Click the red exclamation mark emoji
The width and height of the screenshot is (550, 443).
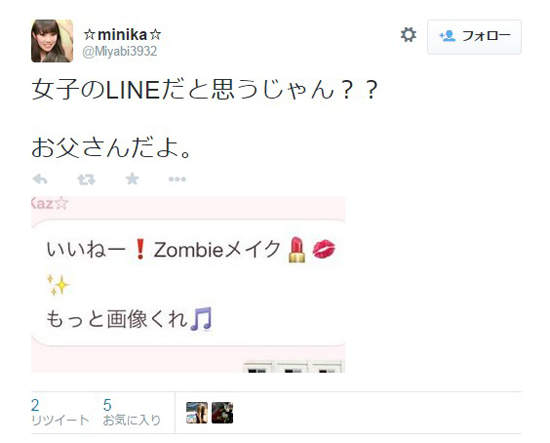pos(140,249)
